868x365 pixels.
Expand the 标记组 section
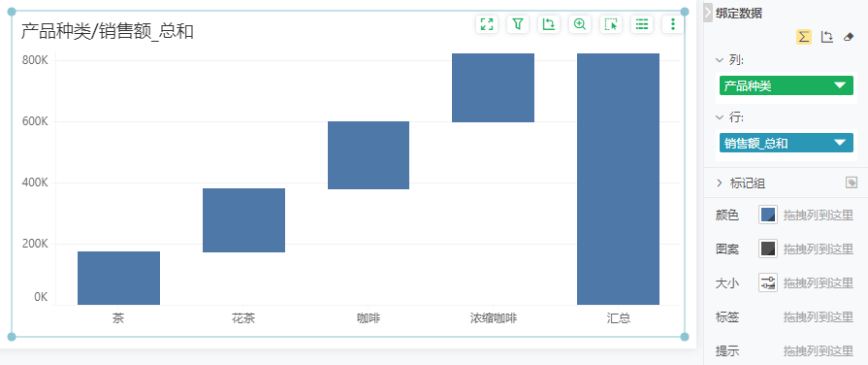tap(720, 182)
